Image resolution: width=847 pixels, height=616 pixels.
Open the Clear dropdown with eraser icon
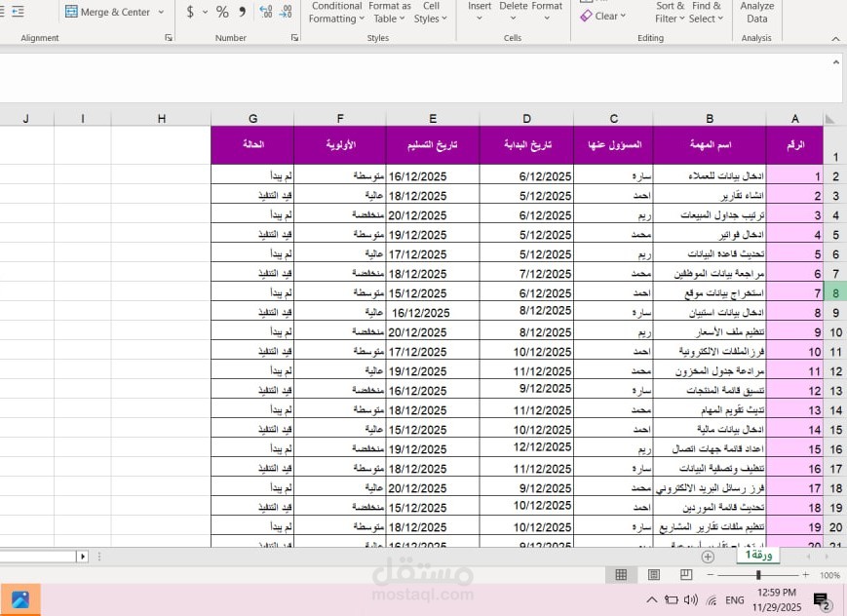(602, 17)
